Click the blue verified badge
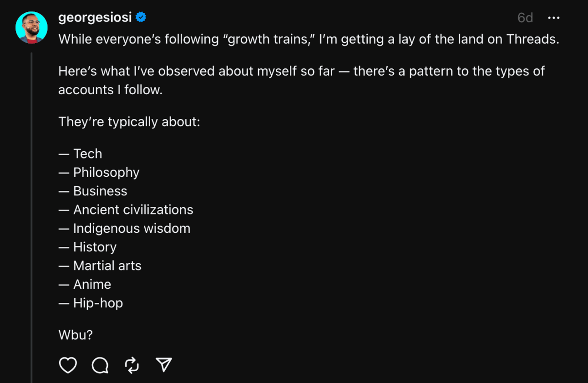Screen dimensions: 588x383 coord(141,17)
